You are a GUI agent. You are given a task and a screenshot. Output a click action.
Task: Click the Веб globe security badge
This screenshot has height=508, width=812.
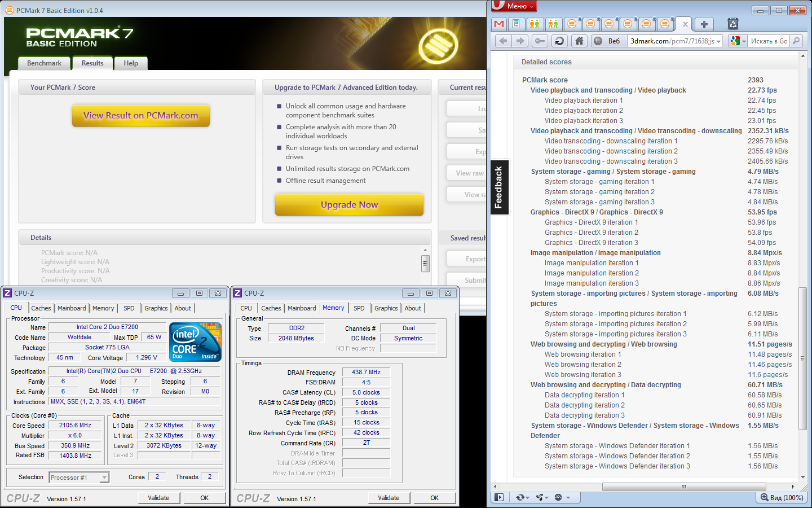pyautogui.click(x=608, y=41)
